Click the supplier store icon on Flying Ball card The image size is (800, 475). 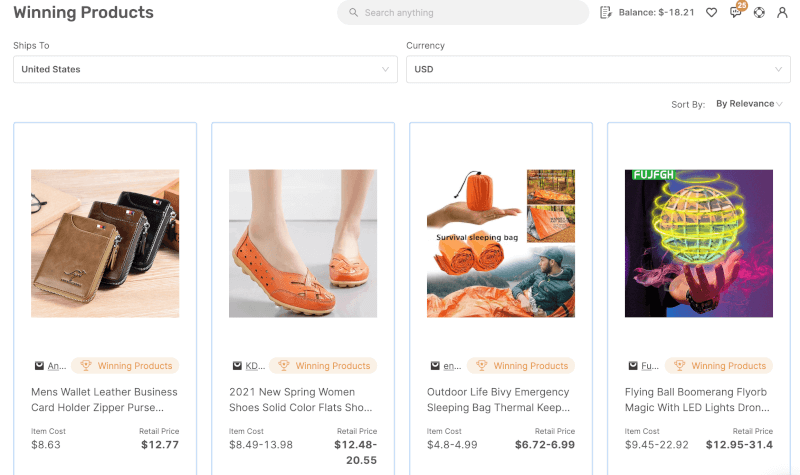point(633,366)
